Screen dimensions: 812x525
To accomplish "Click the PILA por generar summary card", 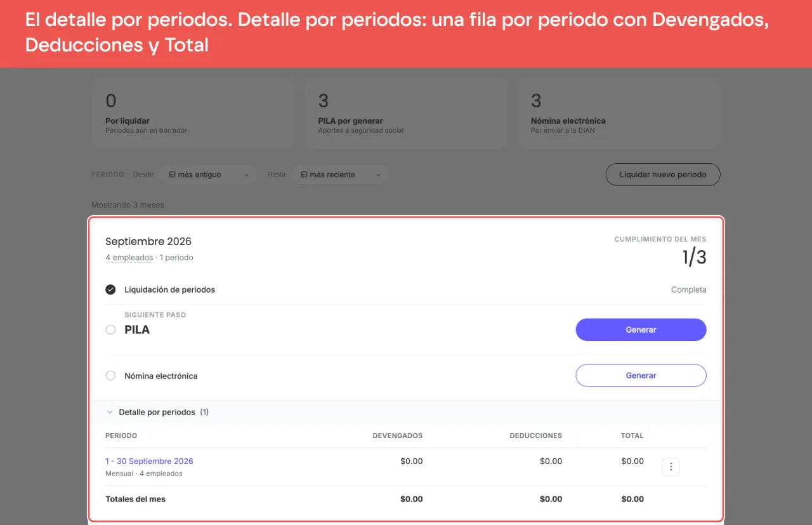I will pyautogui.click(x=405, y=114).
